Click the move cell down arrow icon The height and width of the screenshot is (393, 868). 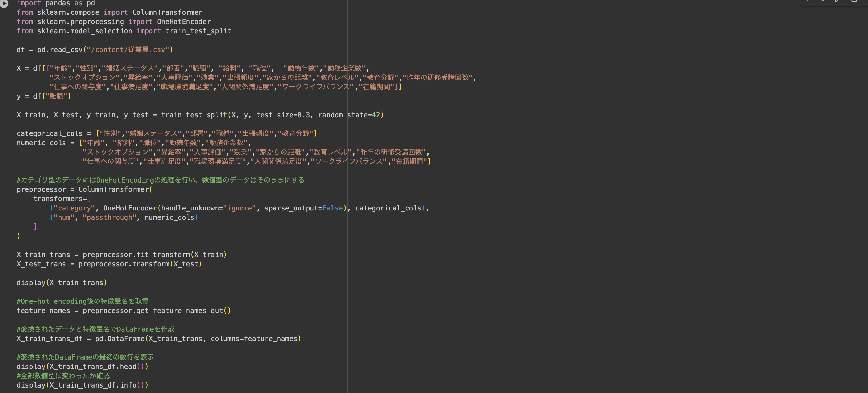click(x=823, y=1)
